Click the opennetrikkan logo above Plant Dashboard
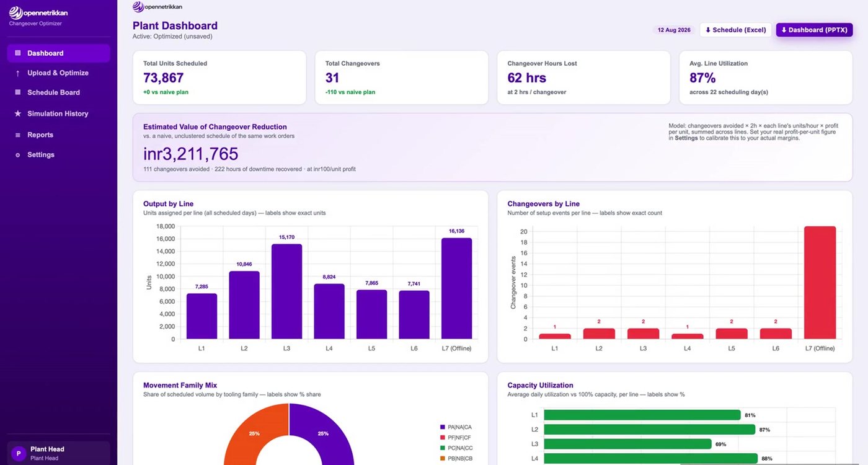Screen dimensions: 868x465 pyautogui.click(x=157, y=7)
